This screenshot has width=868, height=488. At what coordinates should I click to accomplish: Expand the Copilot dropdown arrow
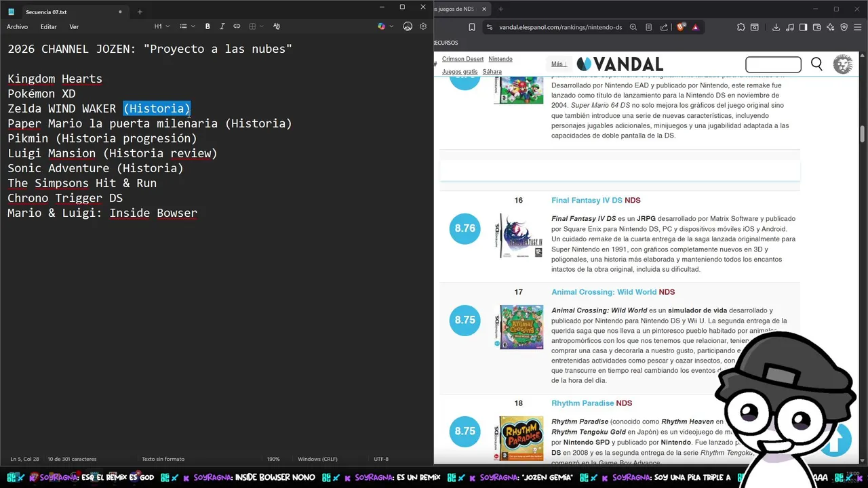391,26
